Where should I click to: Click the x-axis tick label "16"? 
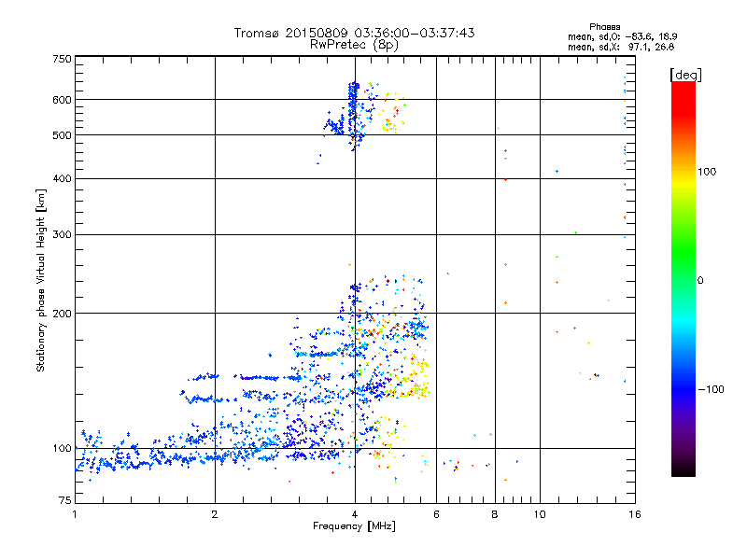click(x=635, y=514)
